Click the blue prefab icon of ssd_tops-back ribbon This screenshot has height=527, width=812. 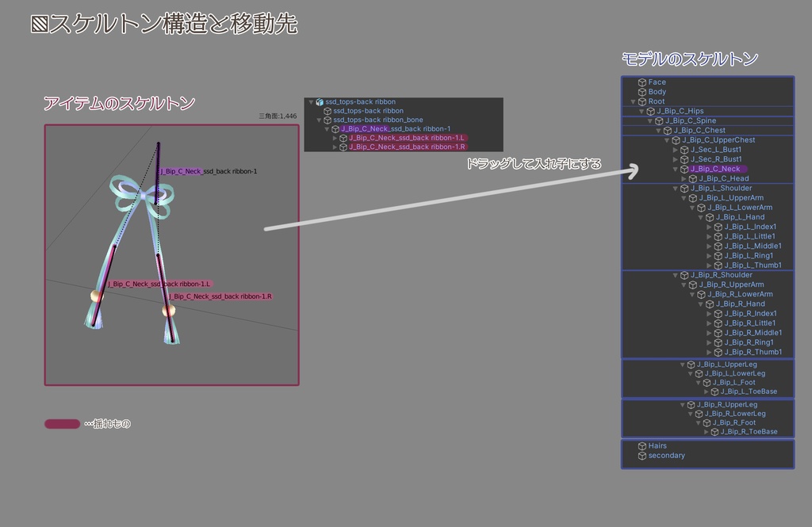pyautogui.click(x=320, y=102)
